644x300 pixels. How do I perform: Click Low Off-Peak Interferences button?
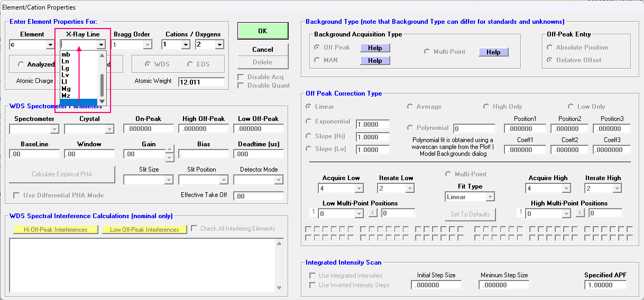(144, 230)
